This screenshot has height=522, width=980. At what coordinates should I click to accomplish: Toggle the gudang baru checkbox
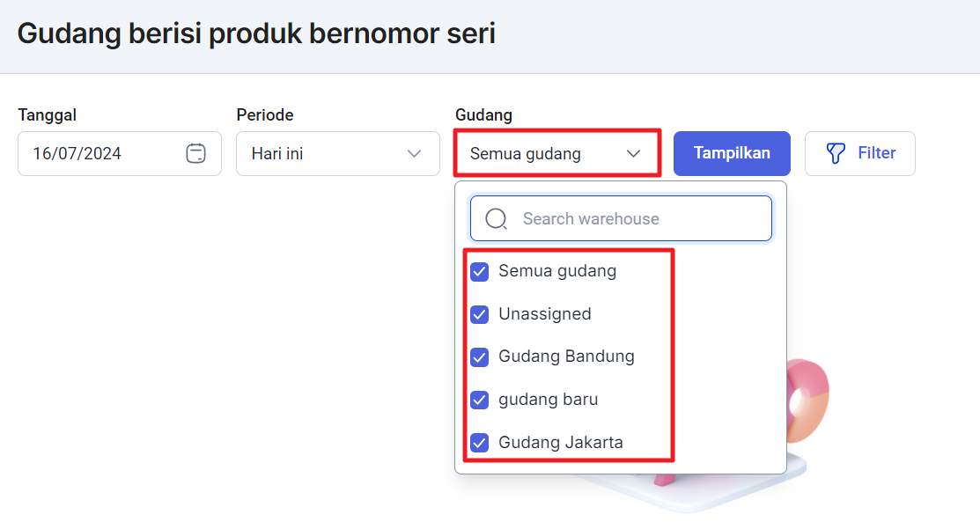[479, 400]
